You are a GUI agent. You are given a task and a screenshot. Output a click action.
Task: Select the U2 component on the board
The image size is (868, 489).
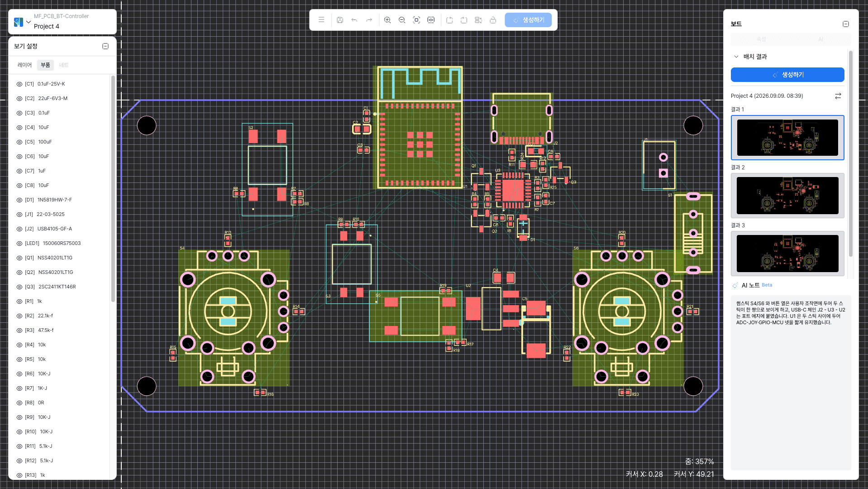click(x=491, y=309)
